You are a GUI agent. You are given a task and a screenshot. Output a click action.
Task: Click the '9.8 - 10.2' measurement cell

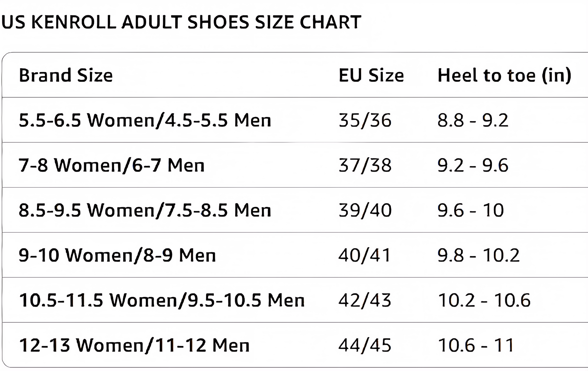click(x=478, y=255)
